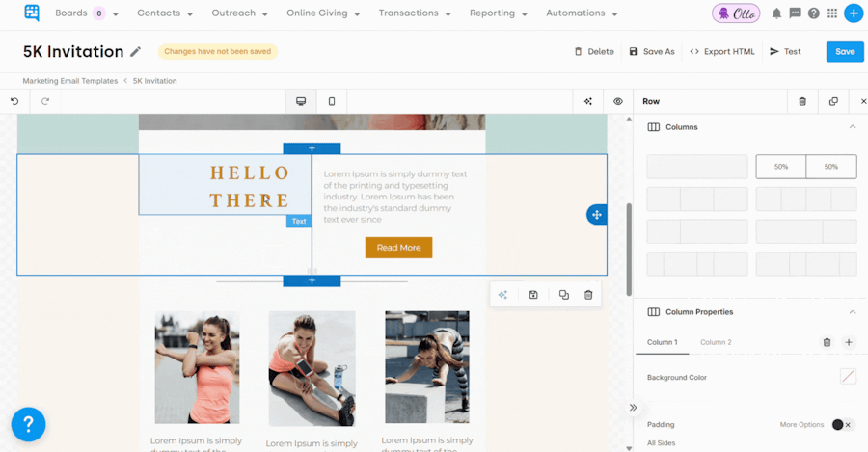Delete the row with the floating toolbar trash icon
The image size is (868, 452).
[x=588, y=295]
